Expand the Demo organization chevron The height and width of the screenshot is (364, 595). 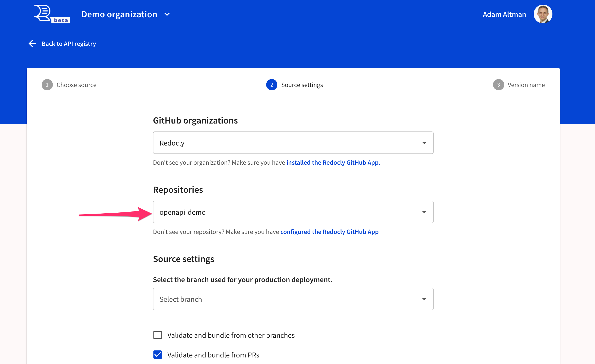click(x=167, y=14)
